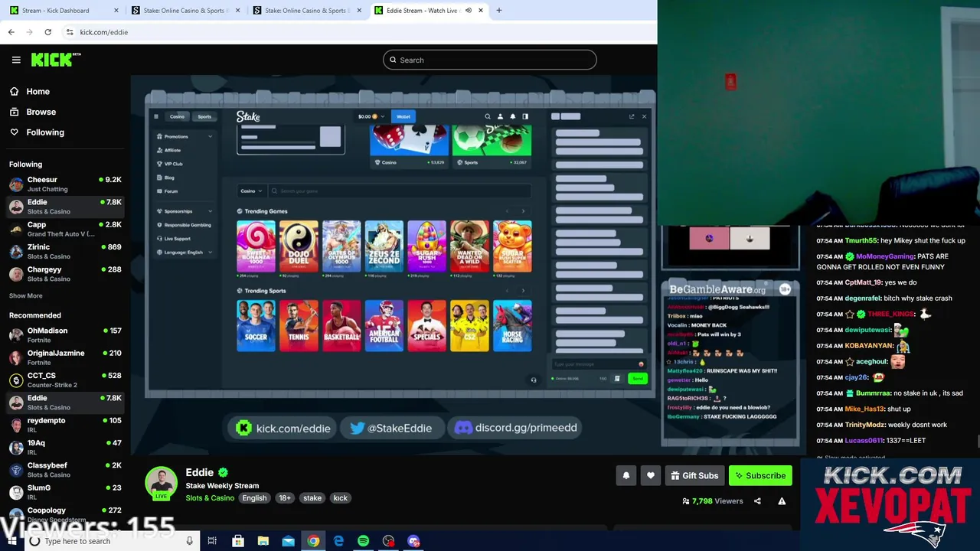Open Stake's hamburger menu in the stream
The width and height of the screenshot is (980, 551).
point(156,116)
